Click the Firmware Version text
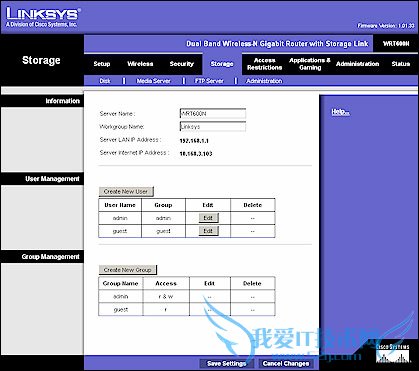This screenshot has height=371, width=419. point(386,26)
